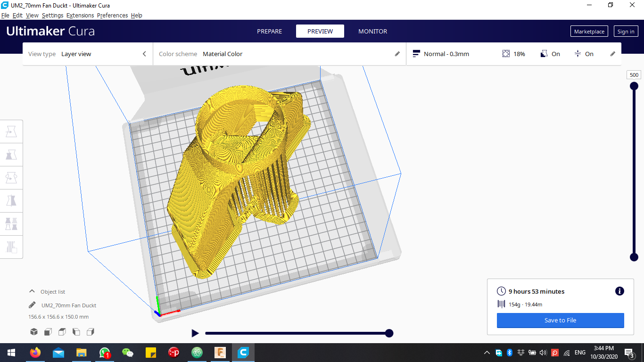
Task: Select the UM2_70mm Fan Duckt object name
Action: coord(69,305)
